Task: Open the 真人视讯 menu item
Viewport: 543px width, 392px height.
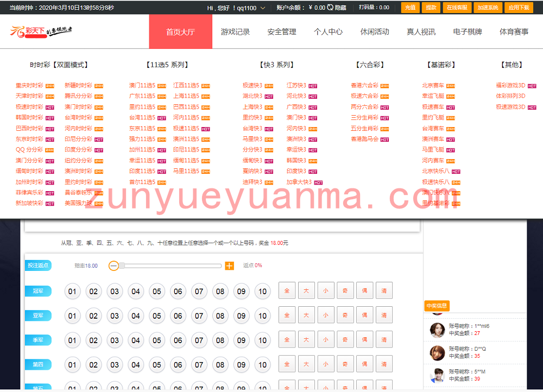Action: [421, 32]
